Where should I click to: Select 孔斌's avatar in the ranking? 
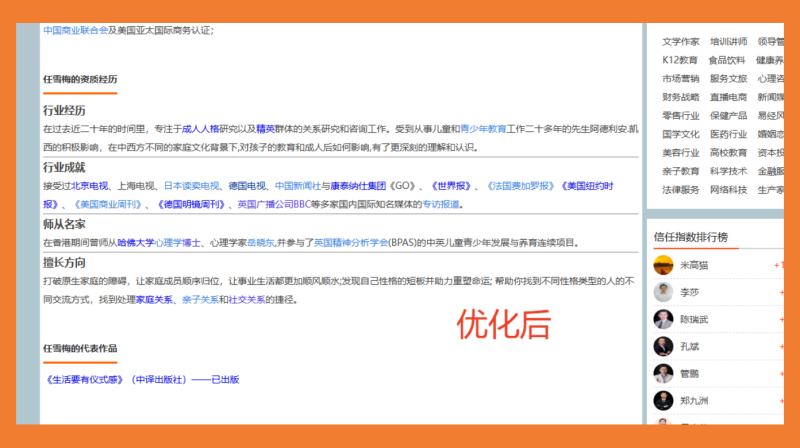click(x=664, y=346)
